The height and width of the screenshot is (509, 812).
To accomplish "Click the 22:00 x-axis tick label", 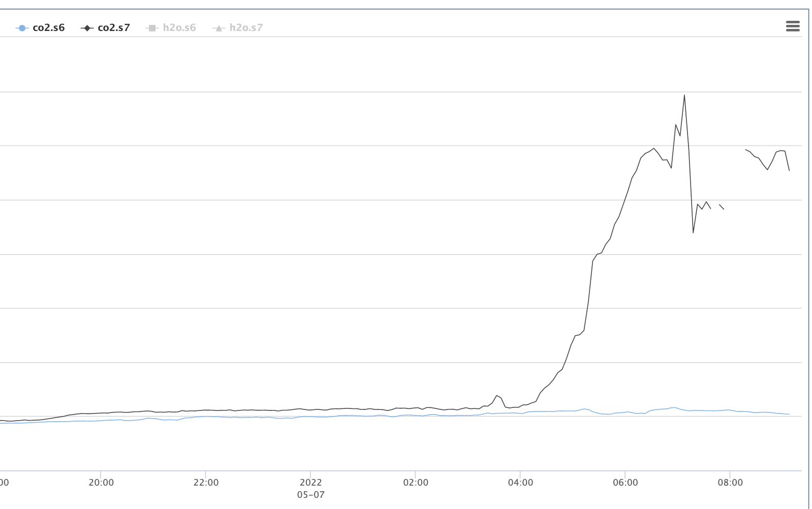I will tap(206, 483).
